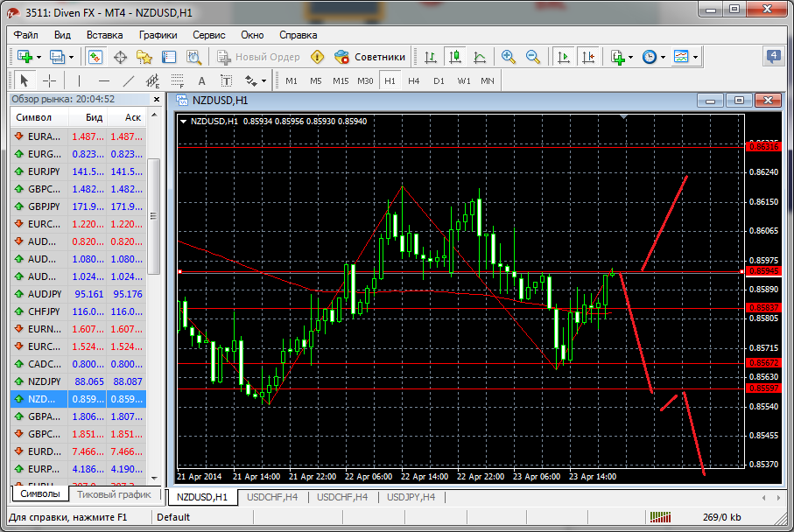The width and height of the screenshot is (794, 532).
Task: Click the Indicators list icon
Action: coord(617,57)
